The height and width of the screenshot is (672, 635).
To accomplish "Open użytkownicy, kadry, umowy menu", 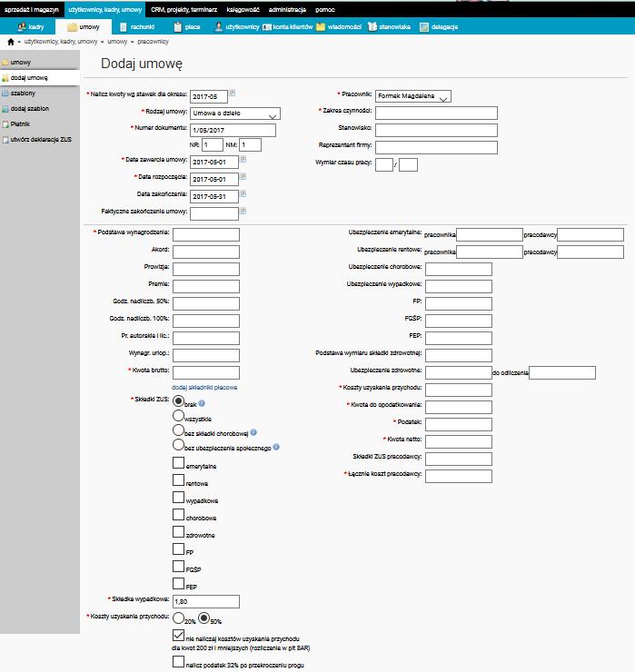I will [105, 9].
